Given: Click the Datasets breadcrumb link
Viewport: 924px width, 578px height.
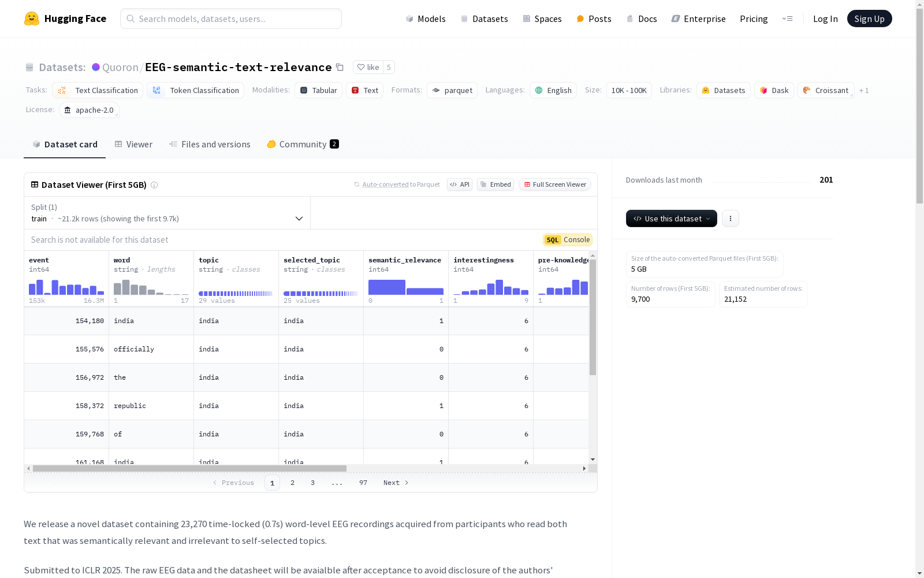Looking at the screenshot, I should [x=62, y=67].
